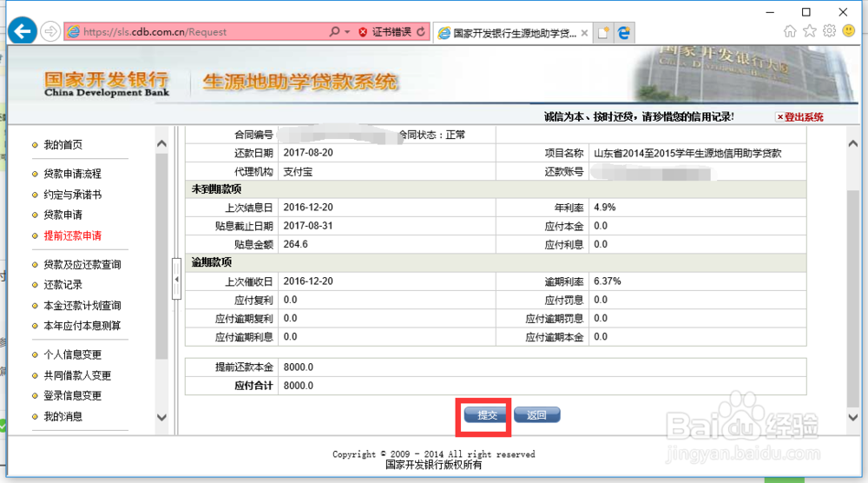Expand the address bar dropdown arrow

tap(347, 32)
